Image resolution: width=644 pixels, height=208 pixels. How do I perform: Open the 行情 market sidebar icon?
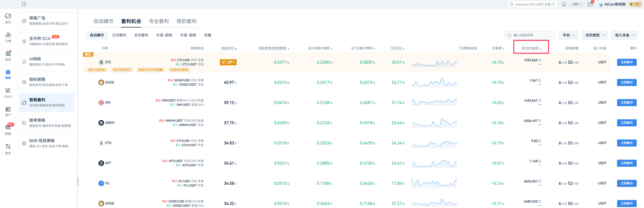(x=8, y=37)
